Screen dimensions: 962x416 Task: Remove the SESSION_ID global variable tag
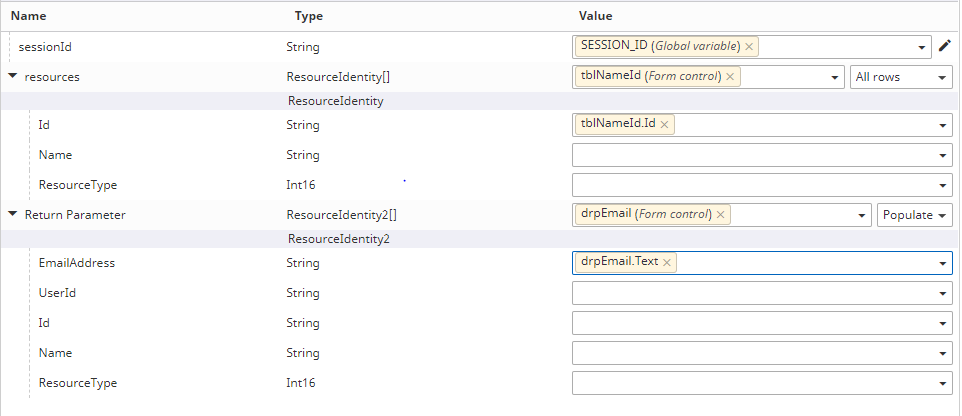(749, 46)
